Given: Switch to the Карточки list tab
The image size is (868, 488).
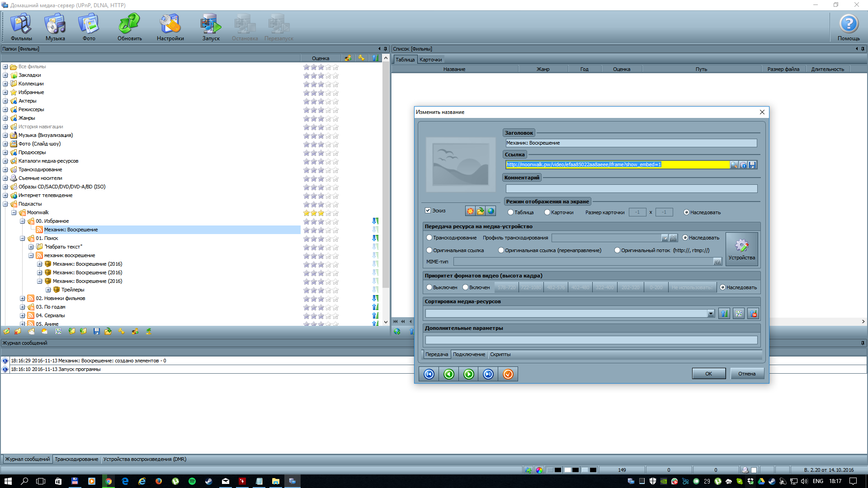Looking at the screenshot, I should pos(430,60).
